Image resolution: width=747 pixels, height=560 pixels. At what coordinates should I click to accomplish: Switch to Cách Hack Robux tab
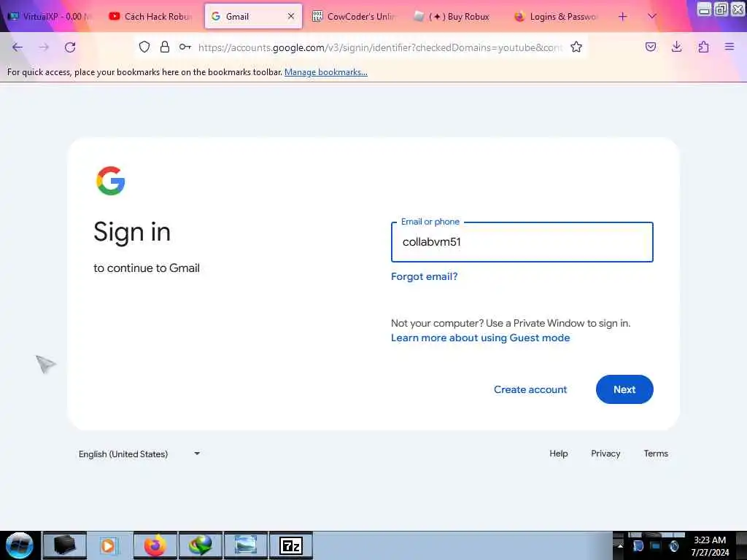pyautogui.click(x=150, y=16)
